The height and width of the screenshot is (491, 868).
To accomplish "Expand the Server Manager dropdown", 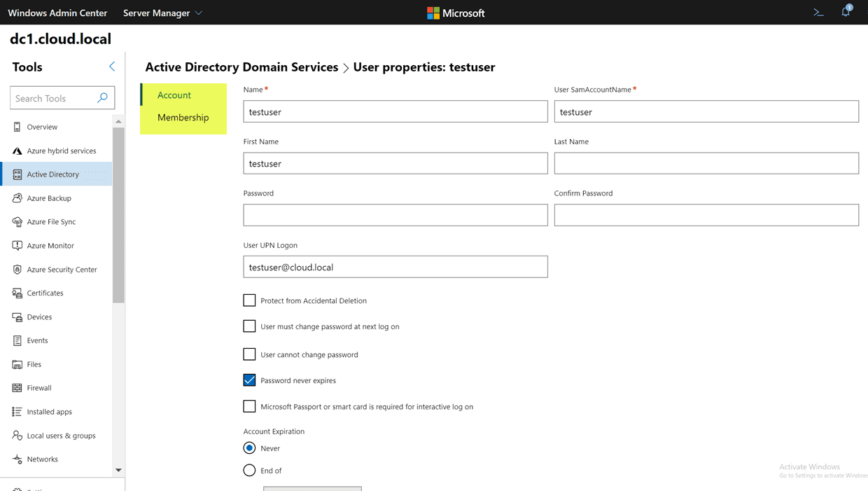I will tap(162, 13).
